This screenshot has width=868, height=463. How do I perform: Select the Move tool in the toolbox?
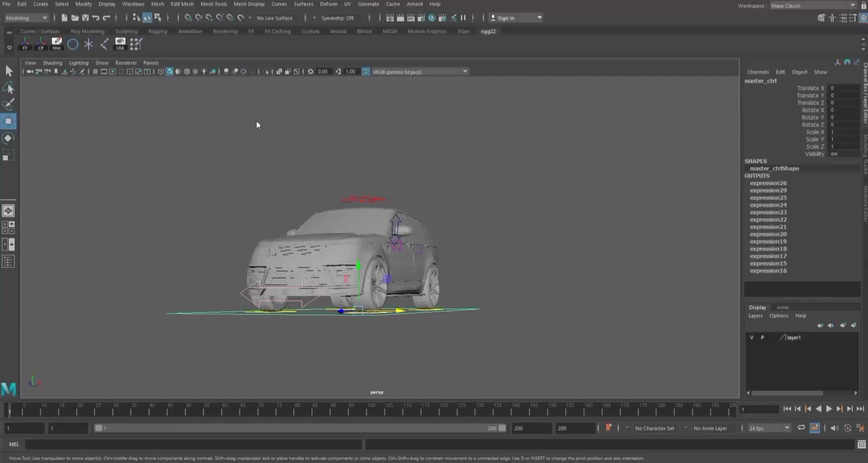click(x=8, y=121)
